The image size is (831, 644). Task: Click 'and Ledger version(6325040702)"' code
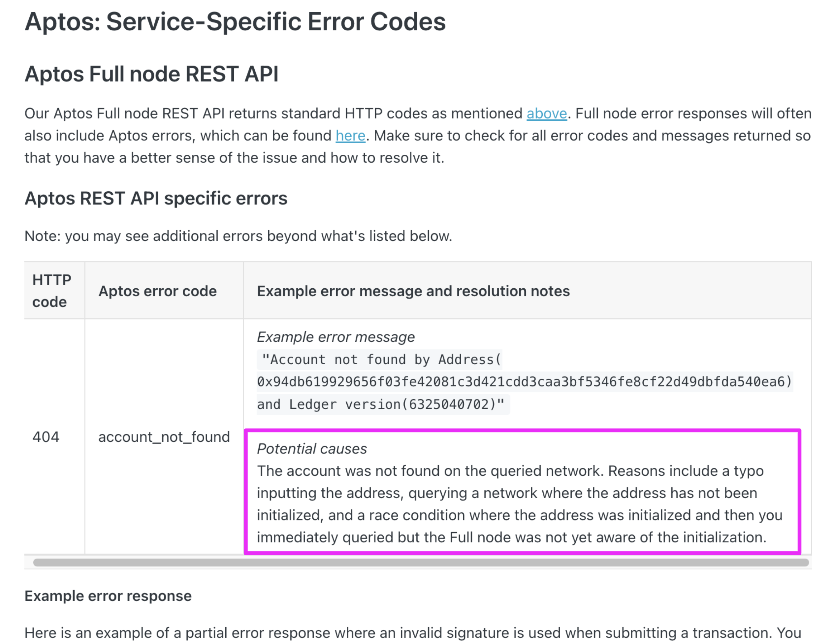pyautogui.click(x=383, y=404)
